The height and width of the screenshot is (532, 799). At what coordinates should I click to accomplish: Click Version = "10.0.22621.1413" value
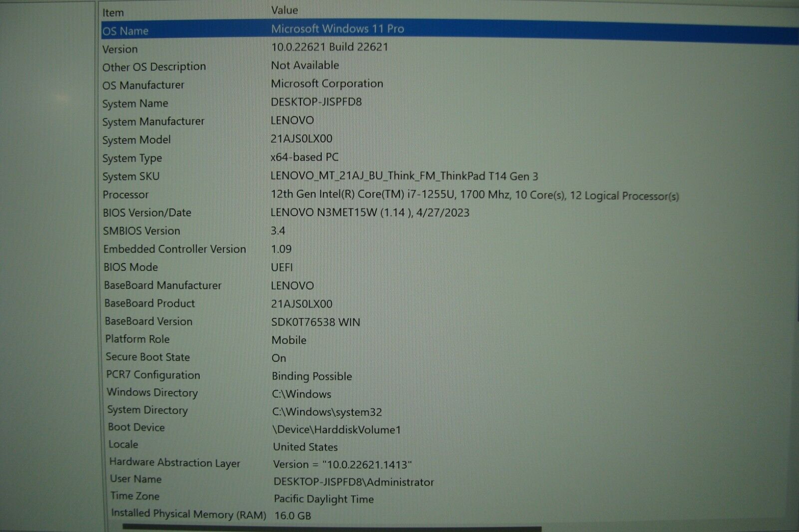point(343,465)
